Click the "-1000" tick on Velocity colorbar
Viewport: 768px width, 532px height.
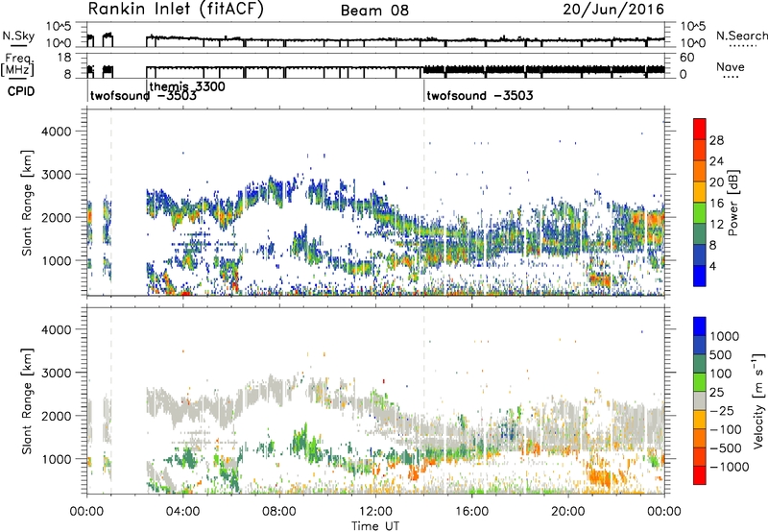[729, 467]
